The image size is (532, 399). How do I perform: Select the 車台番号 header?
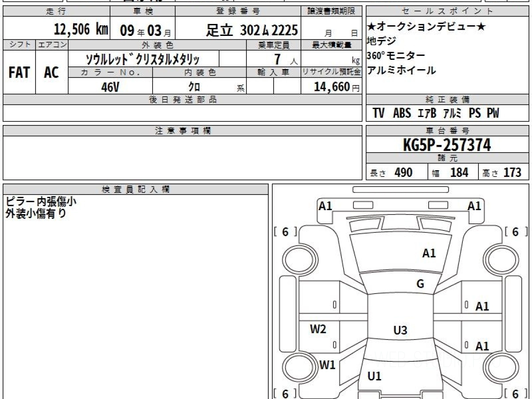(x=447, y=131)
